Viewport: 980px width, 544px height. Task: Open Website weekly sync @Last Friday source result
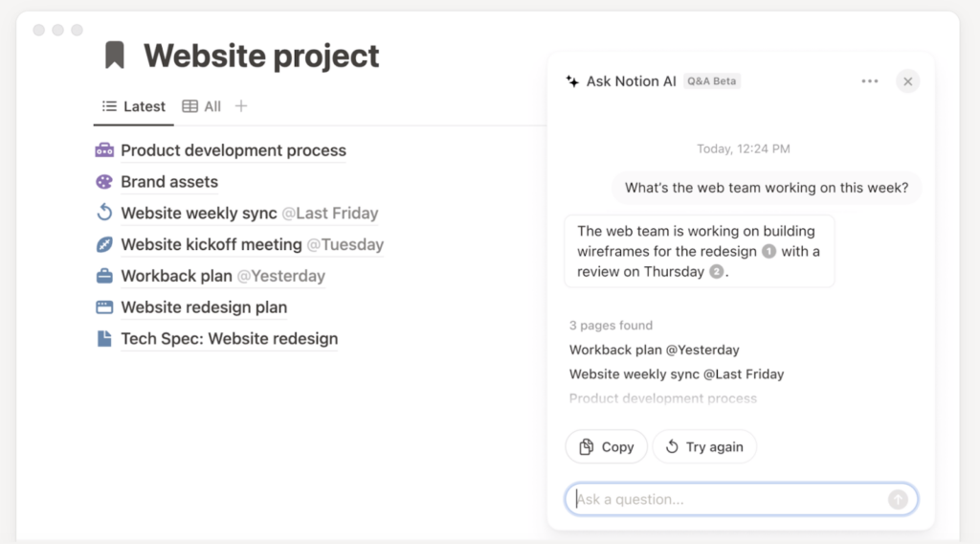pos(677,374)
